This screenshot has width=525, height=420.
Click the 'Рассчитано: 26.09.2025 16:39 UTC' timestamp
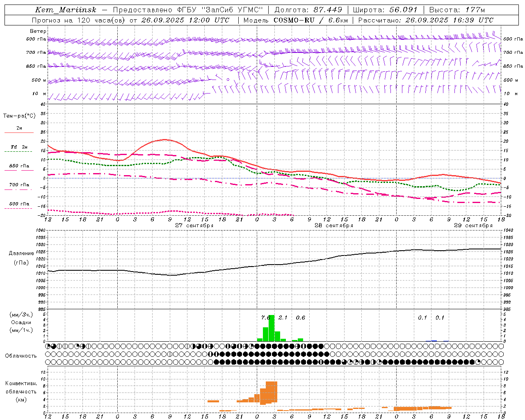tap(426, 20)
